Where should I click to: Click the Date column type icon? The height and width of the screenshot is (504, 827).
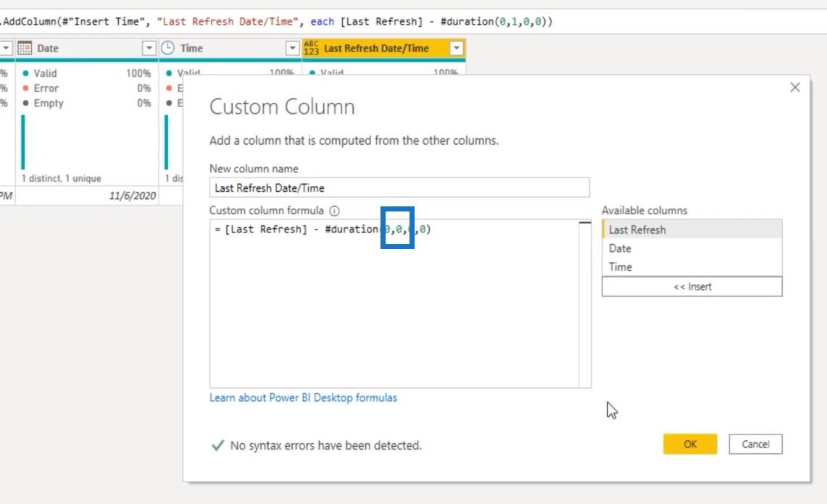[x=25, y=48]
